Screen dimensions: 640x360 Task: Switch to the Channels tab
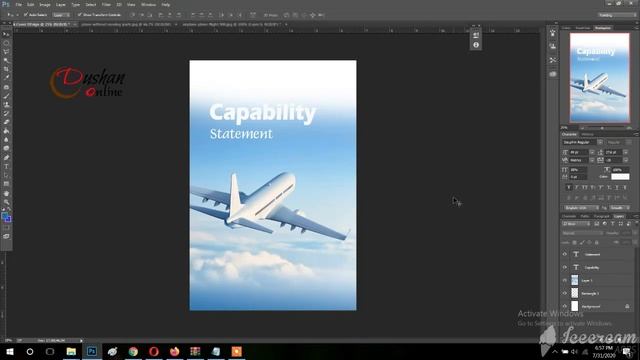[x=569, y=216]
